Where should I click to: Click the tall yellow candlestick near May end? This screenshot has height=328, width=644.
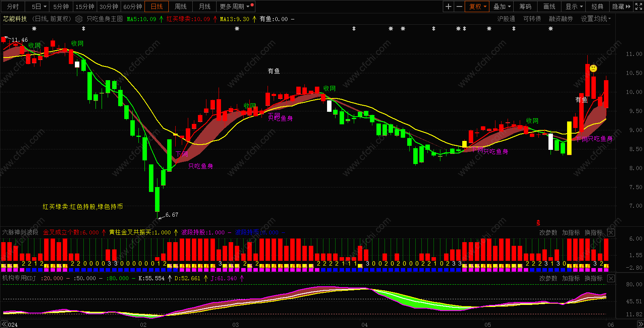click(569, 138)
